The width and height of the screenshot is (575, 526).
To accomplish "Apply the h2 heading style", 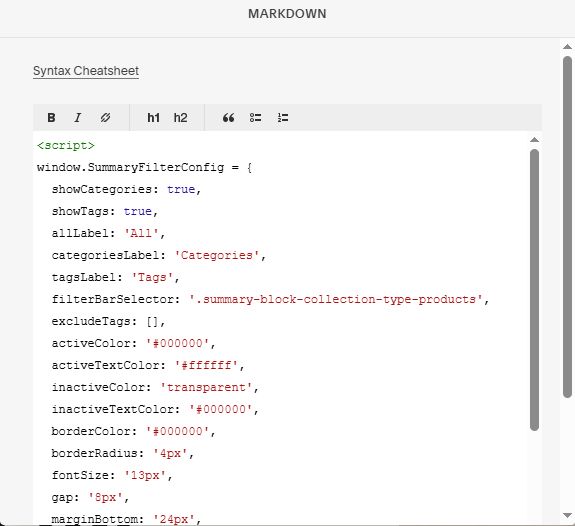I will [180, 118].
